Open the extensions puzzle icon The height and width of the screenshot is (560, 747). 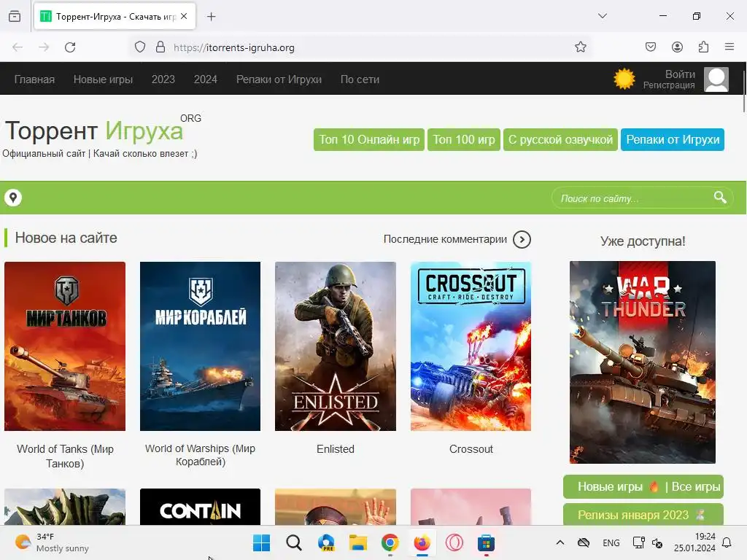[x=703, y=47]
